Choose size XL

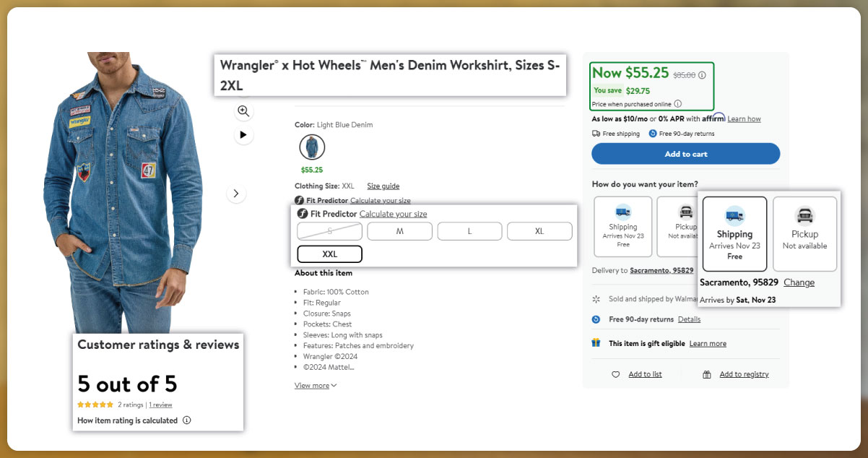click(539, 231)
